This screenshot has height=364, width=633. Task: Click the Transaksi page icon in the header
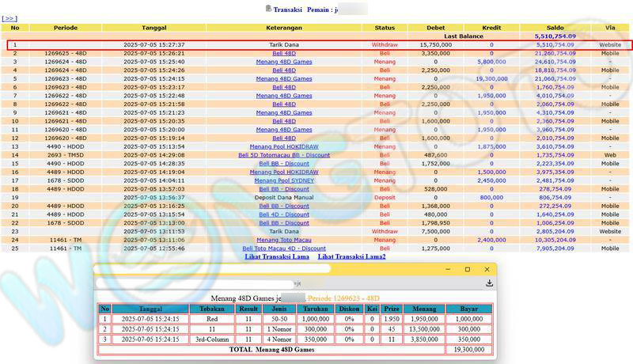267,8
